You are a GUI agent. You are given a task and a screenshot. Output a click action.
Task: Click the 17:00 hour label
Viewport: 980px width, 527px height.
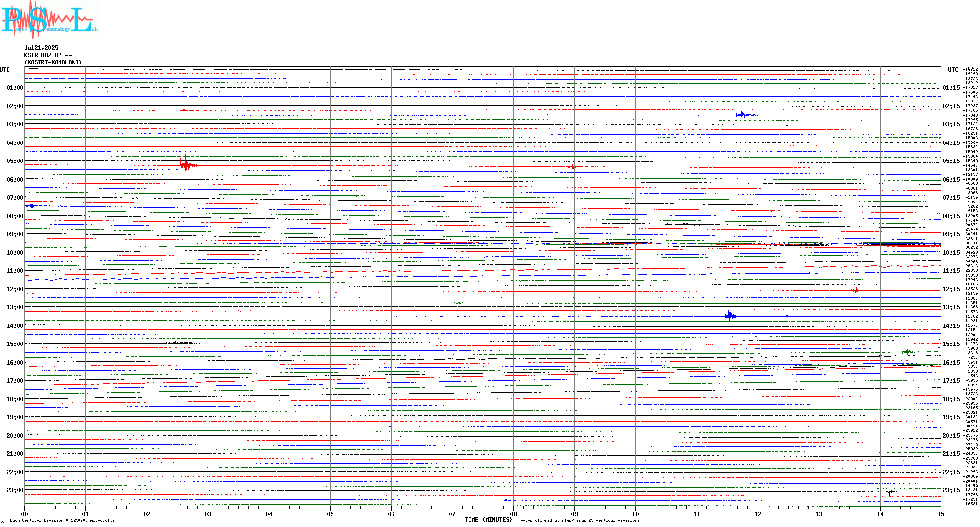point(15,381)
